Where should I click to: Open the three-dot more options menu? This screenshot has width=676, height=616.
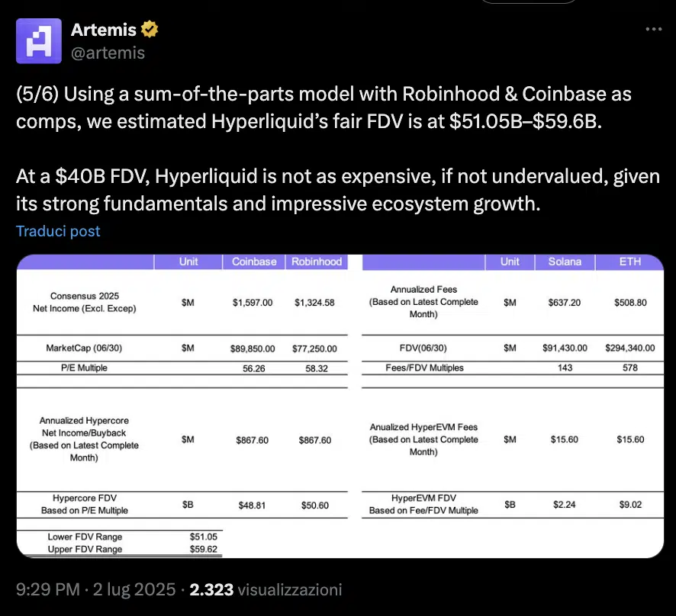click(653, 29)
